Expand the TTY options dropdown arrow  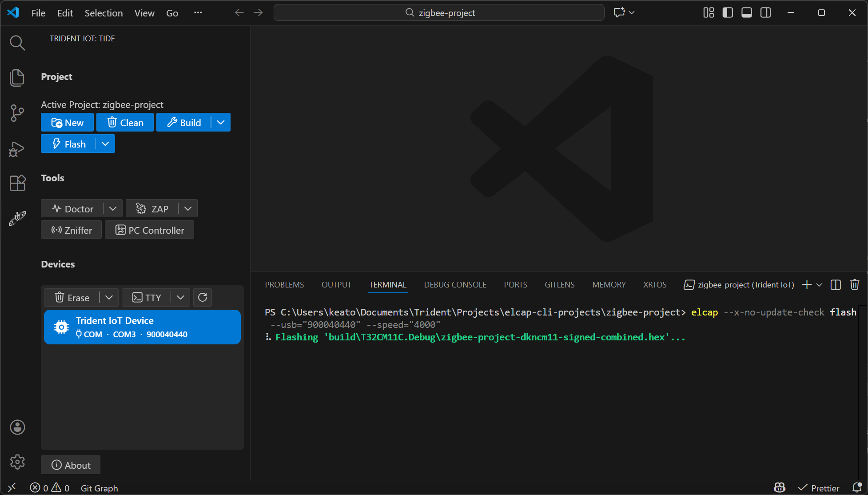tap(180, 298)
